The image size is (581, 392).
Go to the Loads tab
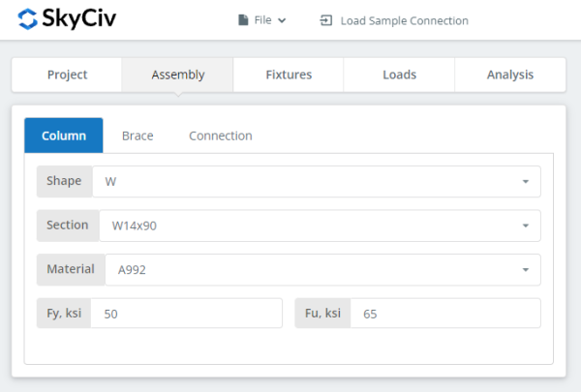[399, 75]
